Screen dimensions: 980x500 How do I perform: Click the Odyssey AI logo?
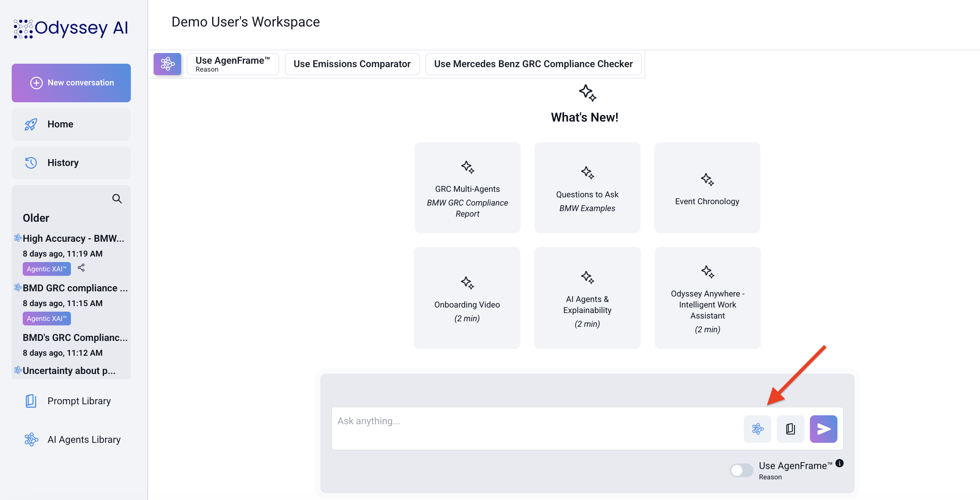(x=71, y=28)
